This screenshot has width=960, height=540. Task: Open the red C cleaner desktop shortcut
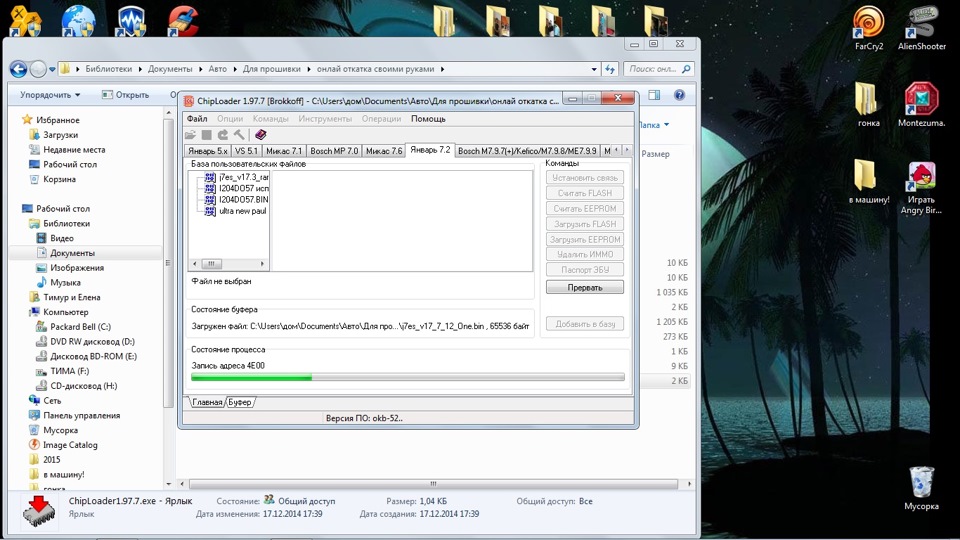[183, 20]
